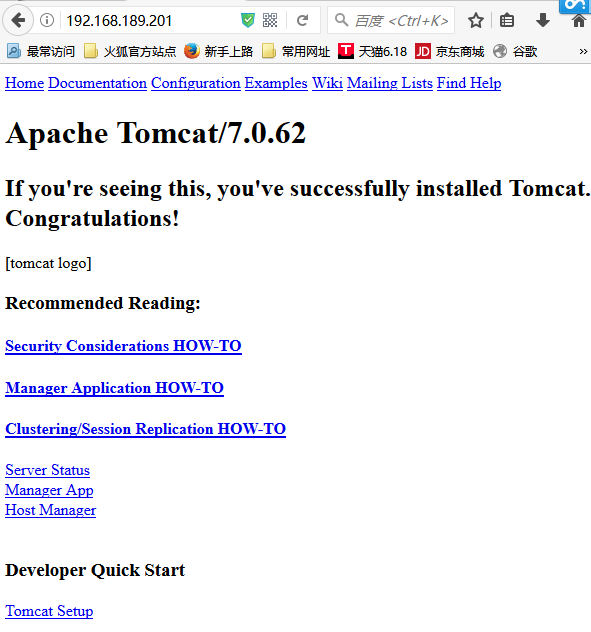The height and width of the screenshot is (632, 591).
Task: Open Security Considerations HOW-TO link
Action: click(123, 346)
